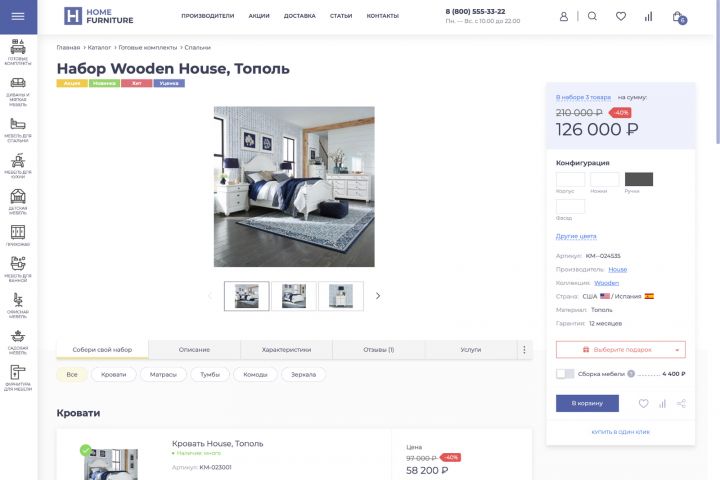
Task: Open the comparison chart icon in header
Action: (648, 17)
